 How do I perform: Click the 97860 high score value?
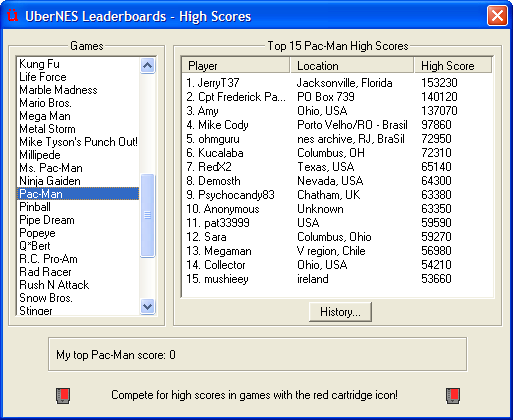(x=436, y=125)
